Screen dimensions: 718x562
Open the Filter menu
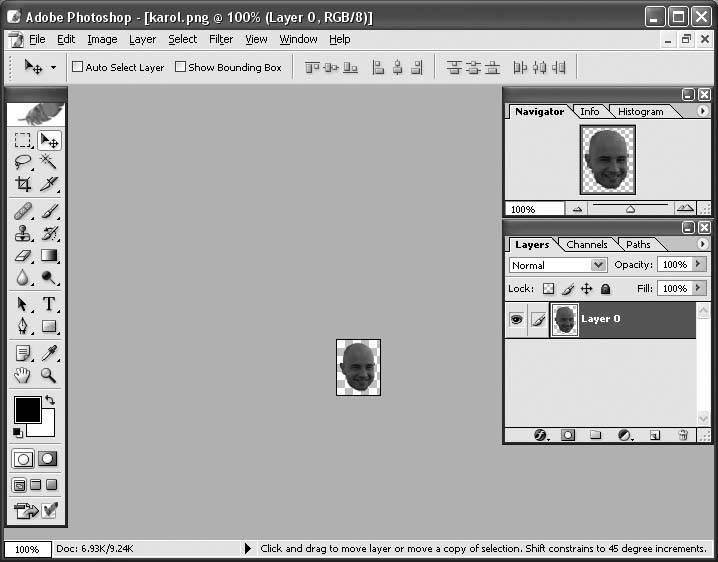click(x=221, y=39)
